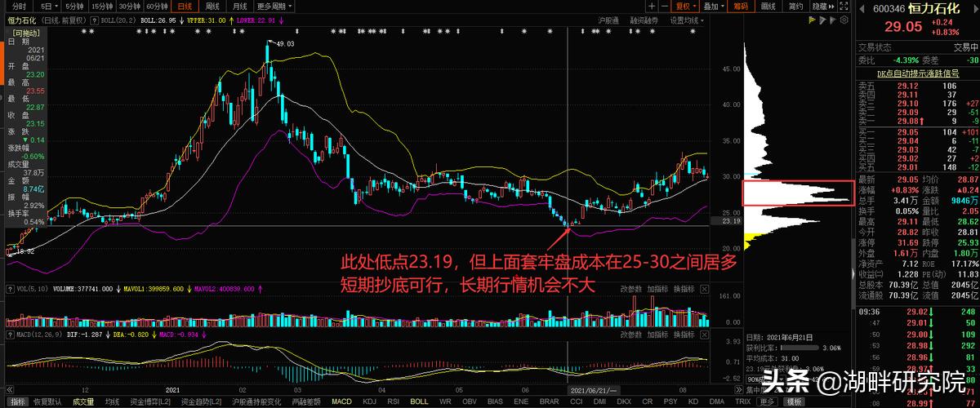Screen dimensions: 980x408
Task: Select the 均线 moving average indicator
Action: pyautogui.click(x=114, y=402)
